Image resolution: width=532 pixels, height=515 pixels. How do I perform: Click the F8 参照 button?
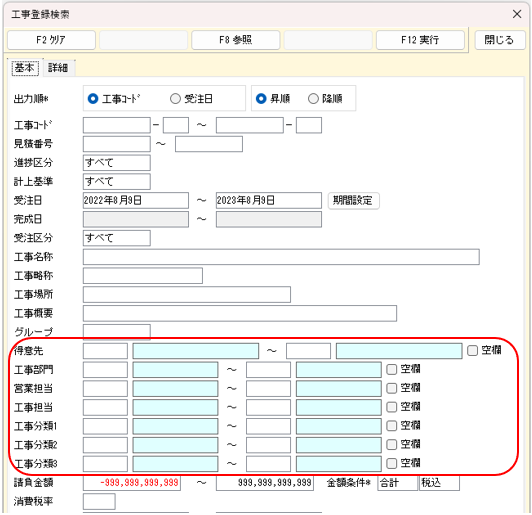[x=235, y=40]
